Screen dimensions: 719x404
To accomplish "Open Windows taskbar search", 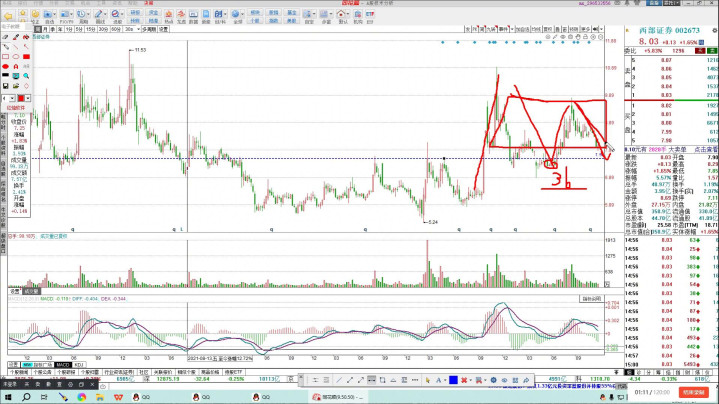I will click(x=27, y=397).
